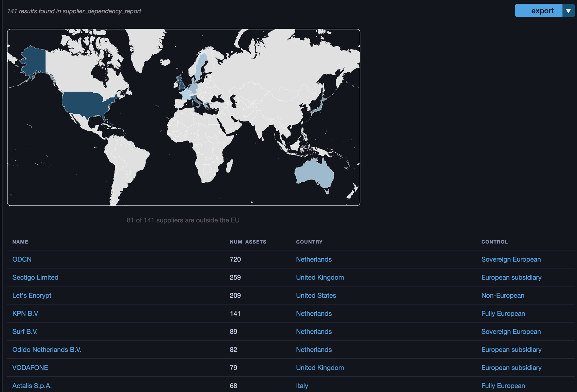This screenshot has height=392, width=577.
Task: Open the Sectigo Limited supplier link
Action: (35, 277)
